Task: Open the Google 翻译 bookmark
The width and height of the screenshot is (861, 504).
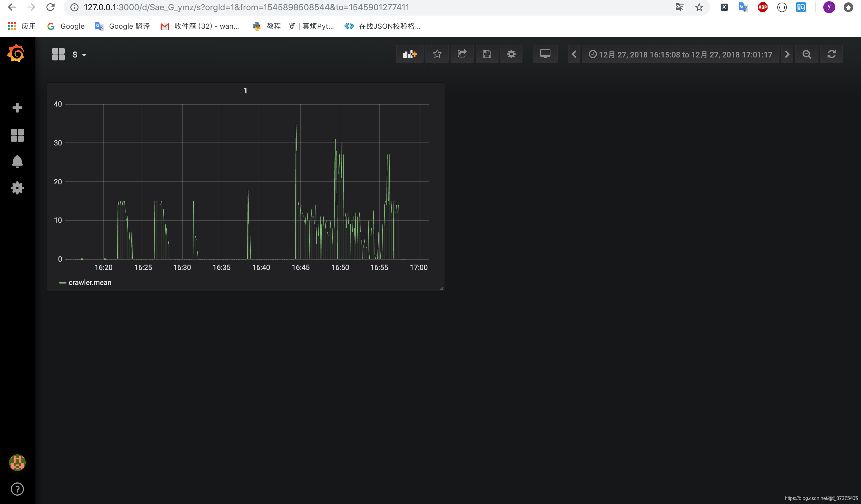Action: pos(122,26)
